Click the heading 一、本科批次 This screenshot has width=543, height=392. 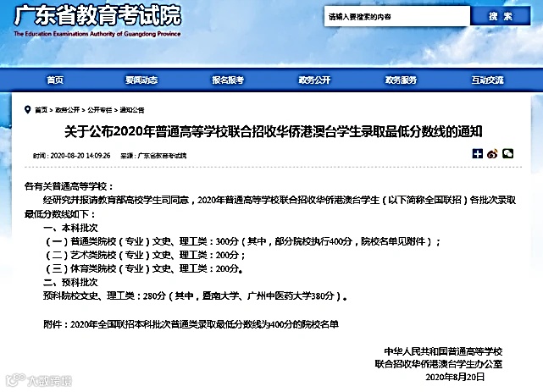tap(70, 228)
